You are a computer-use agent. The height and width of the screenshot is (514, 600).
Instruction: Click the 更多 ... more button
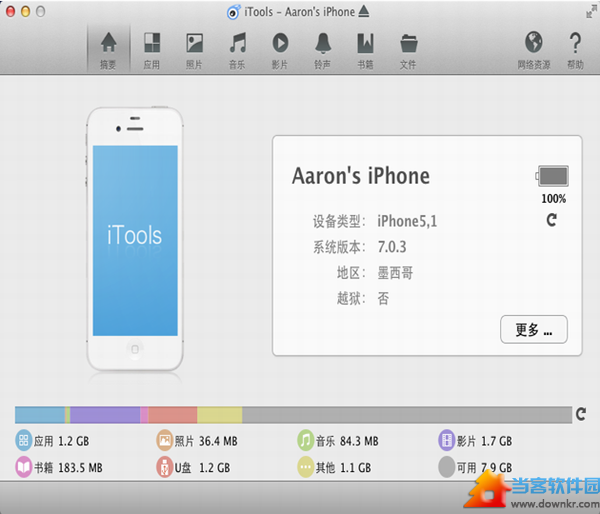click(533, 329)
